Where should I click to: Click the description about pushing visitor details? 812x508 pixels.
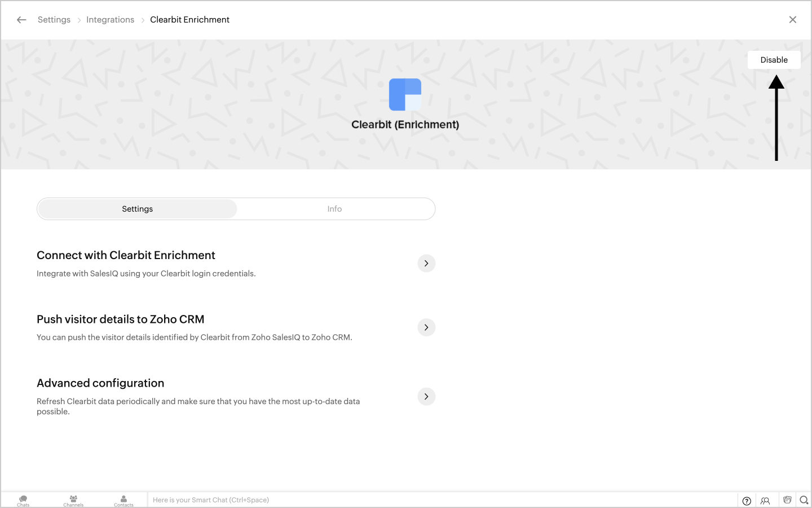tap(195, 338)
